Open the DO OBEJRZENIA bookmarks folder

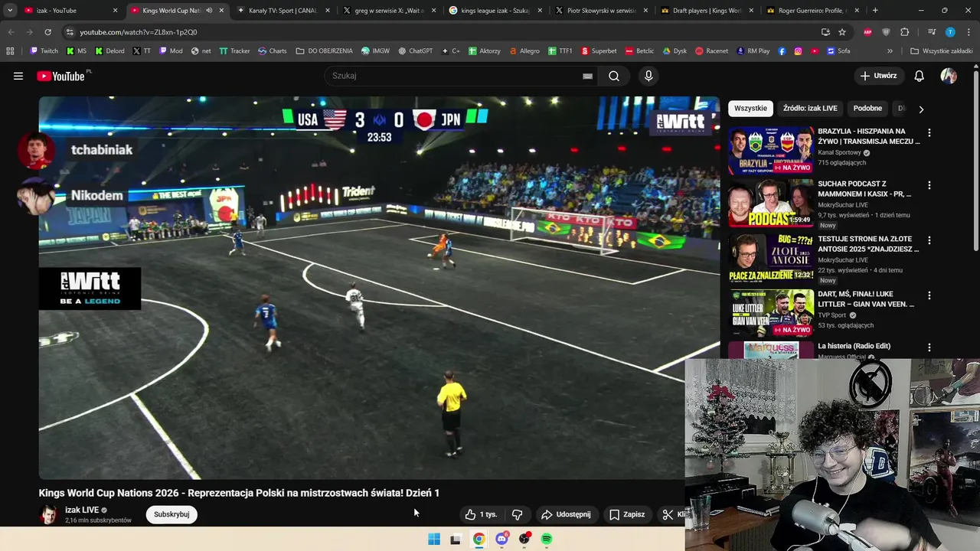(324, 51)
